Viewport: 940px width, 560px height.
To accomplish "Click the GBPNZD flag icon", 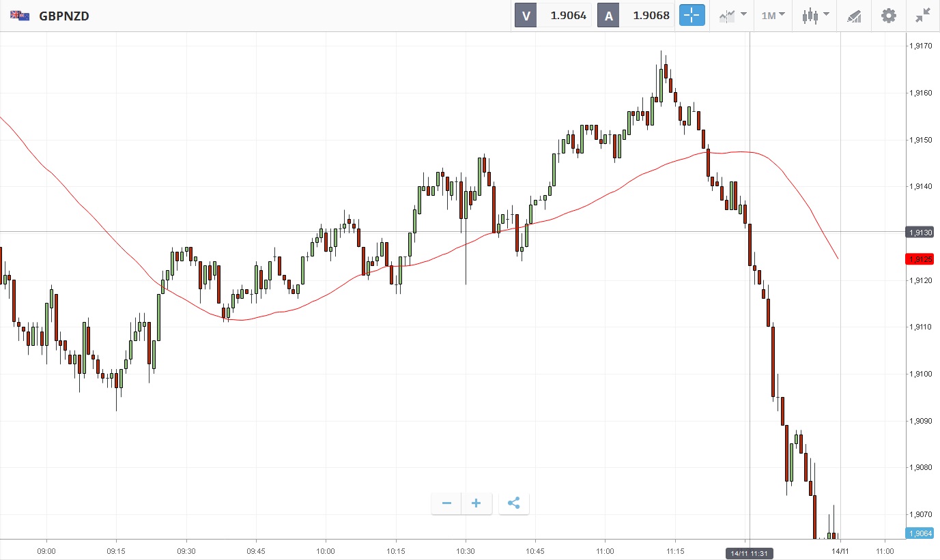I will pyautogui.click(x=20, y=15).
